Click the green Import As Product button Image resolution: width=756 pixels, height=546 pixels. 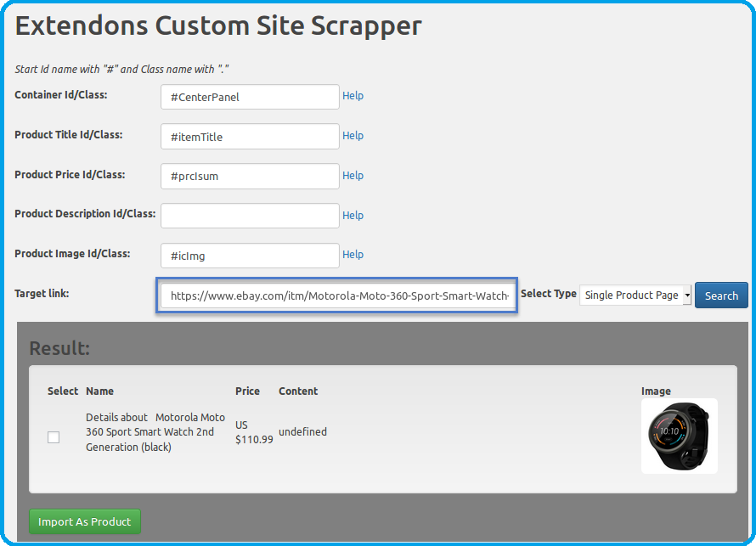pyautogui.click(x=85, y=521)
